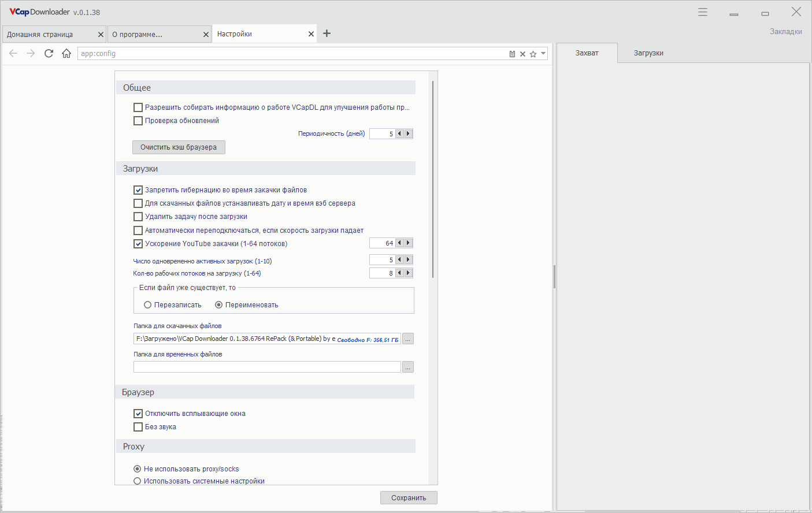This screenshot has height=513, width=812.
Task: Click the browser back arrow
Action: [x=13, y=53]
